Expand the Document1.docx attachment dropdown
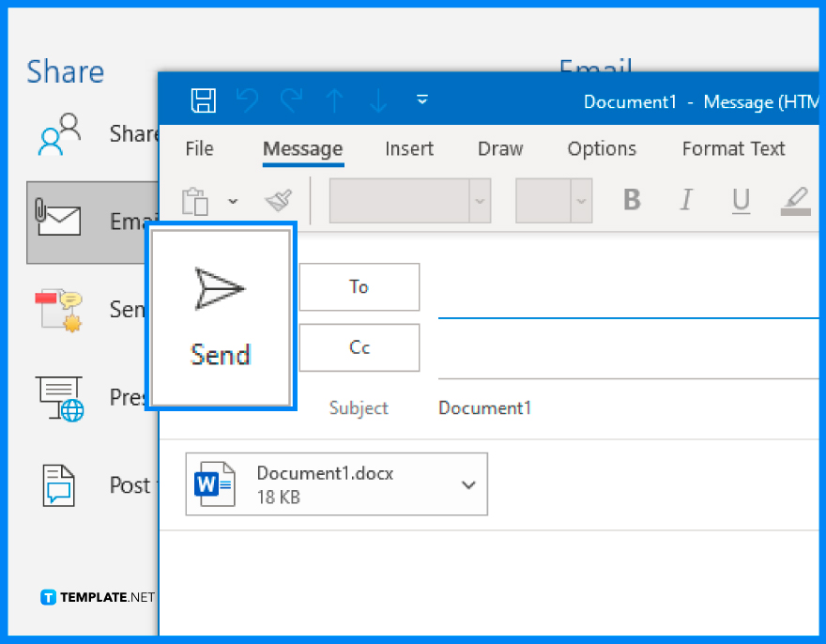Screen dimensions: 826x644 [x=467, y=484]
